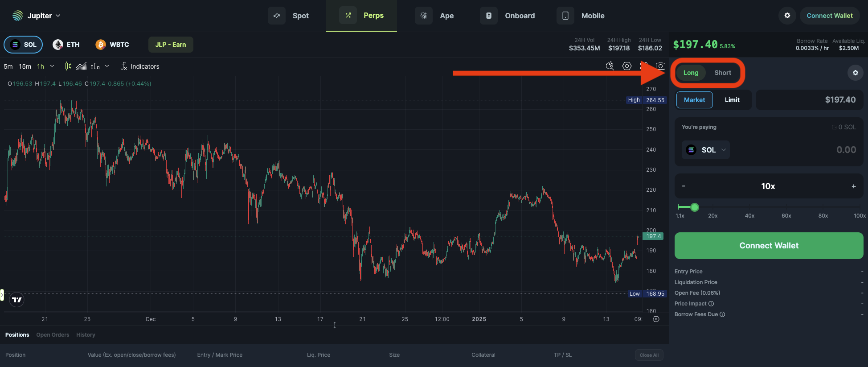868x367 pixels.
Task: Select the bars chart style icon
Action: 95,66
